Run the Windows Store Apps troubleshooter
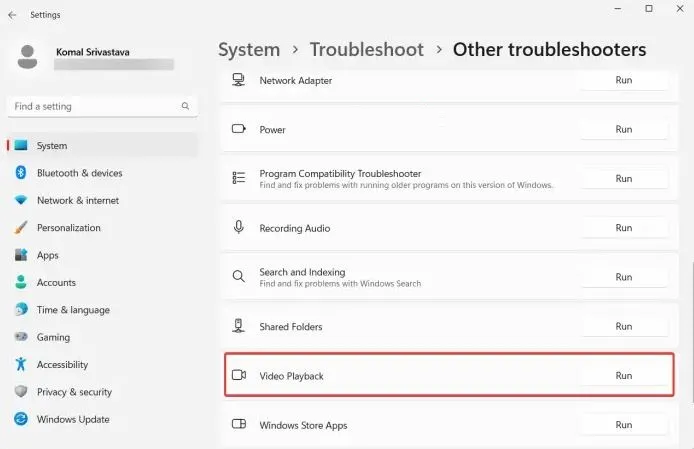Screen dimensions: 694x449 623,425
